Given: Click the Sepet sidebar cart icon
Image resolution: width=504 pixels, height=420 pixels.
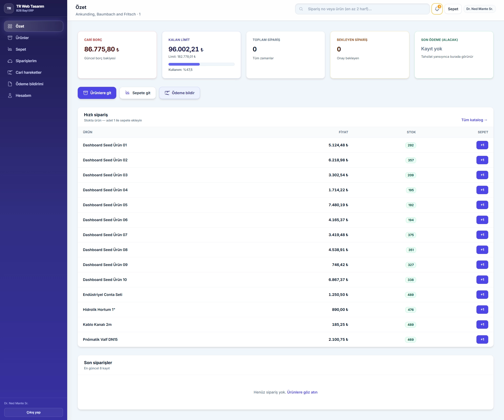Looking at the screenshot, I should click(x=10, y=49).
